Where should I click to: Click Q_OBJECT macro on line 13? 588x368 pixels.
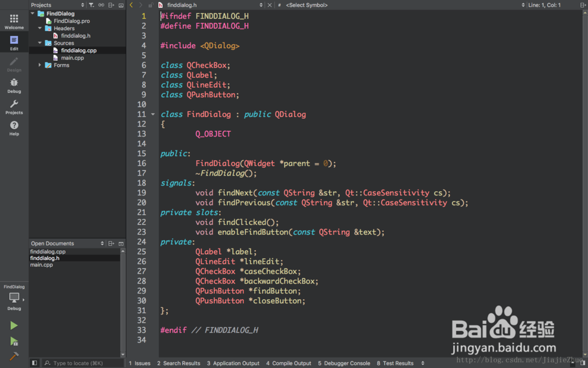tap(213, 134)
